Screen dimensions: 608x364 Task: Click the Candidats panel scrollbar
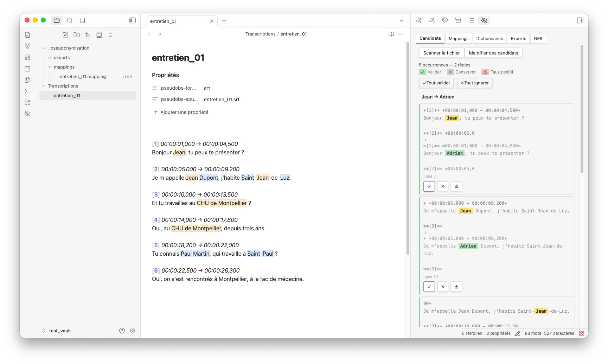point(582,109)
